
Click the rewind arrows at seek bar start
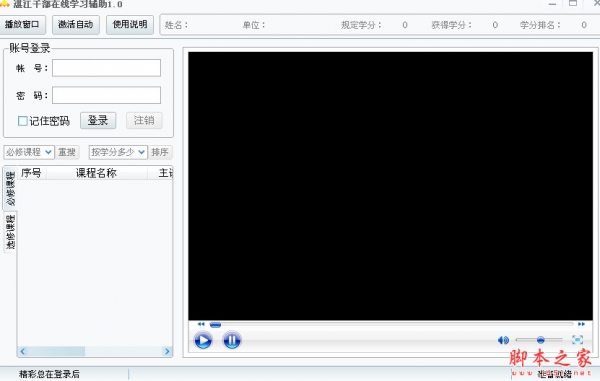201,324
